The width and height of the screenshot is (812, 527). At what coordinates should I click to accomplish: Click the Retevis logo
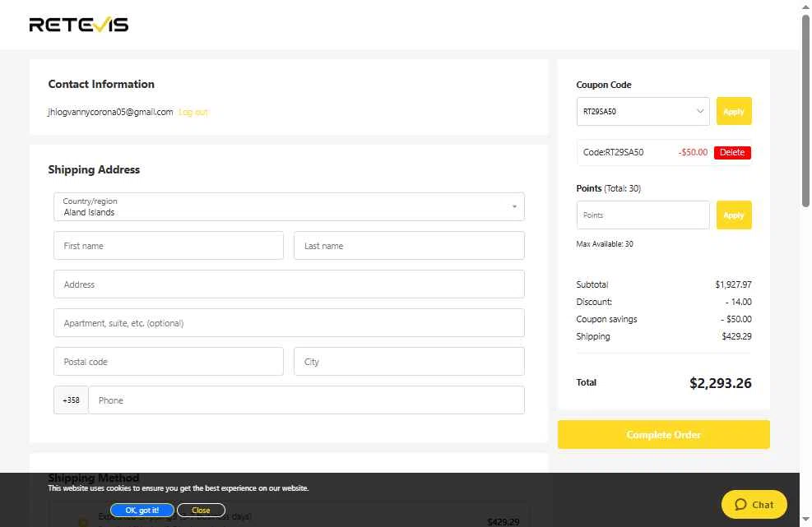pos(79,25)
